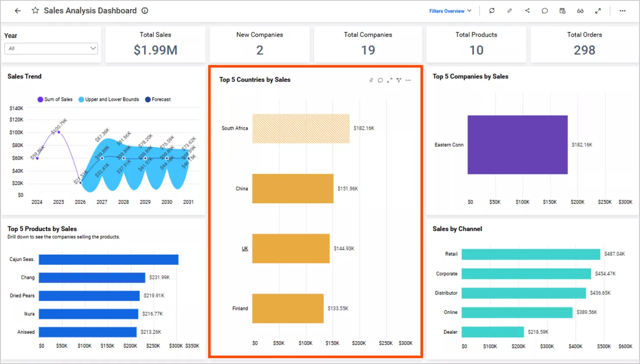Drill into the Chang product bar
Image resolution: width=640 pixels, height=364 pixels.
pyautogui.click(x=92, y=278)
